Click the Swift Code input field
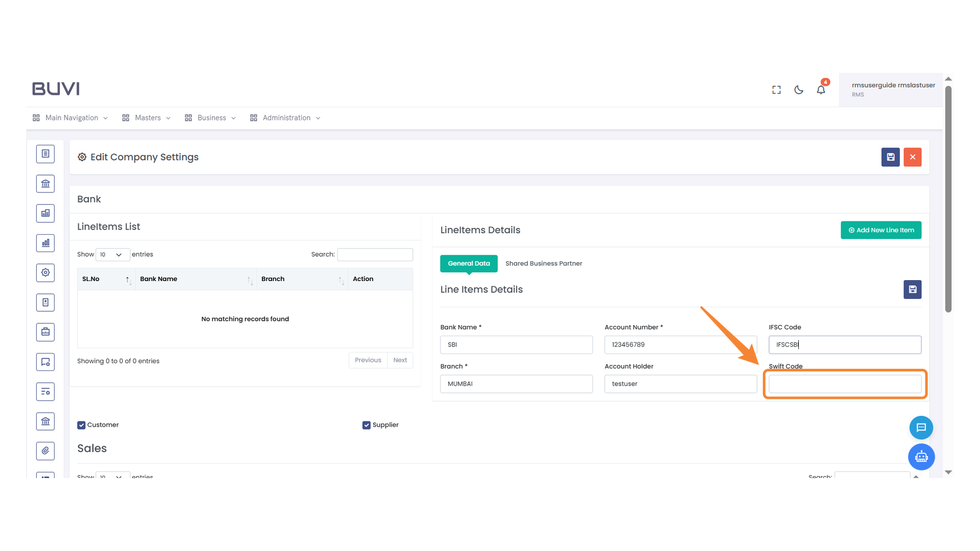The width and height of the screenshot is (980, 551). [845, 384]
